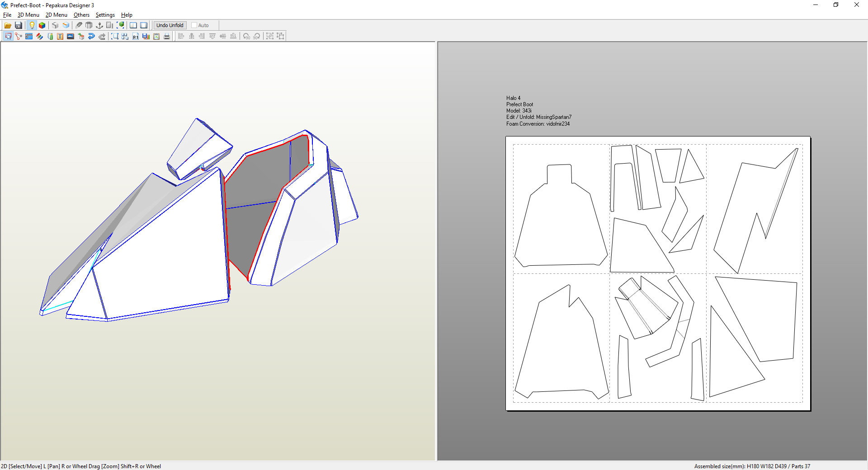Click the insert image icon
Screen dimensions: 868x470
[x=71, y=36]
